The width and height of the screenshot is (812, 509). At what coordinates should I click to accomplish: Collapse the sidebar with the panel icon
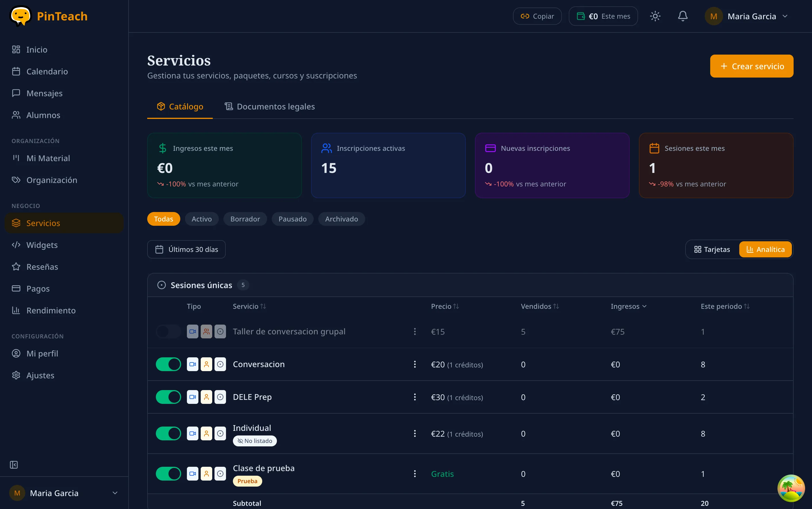click(14, 465)
